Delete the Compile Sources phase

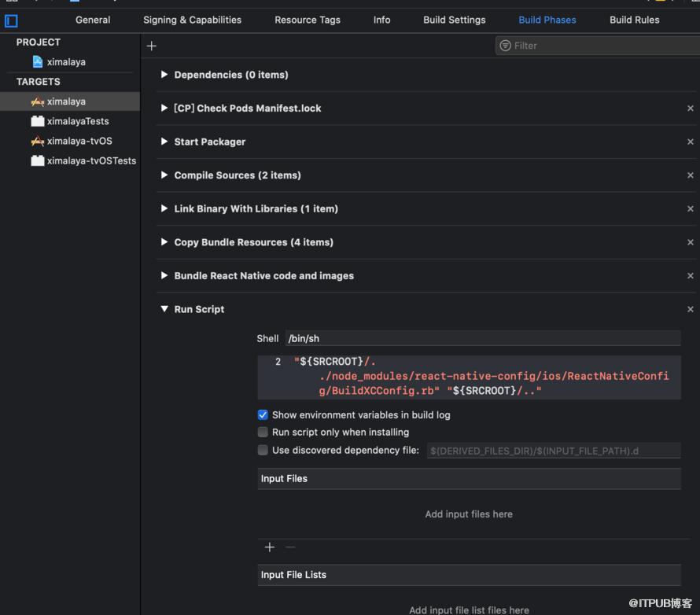691,175
